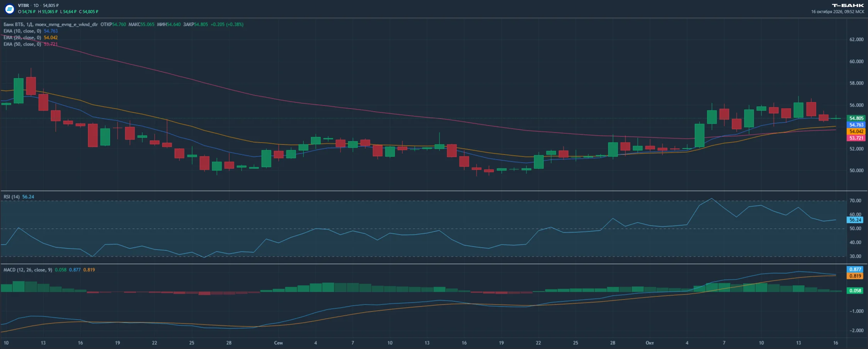
Task: Click the header price 54,805 ₽ beside 1D
Action: 51,5
